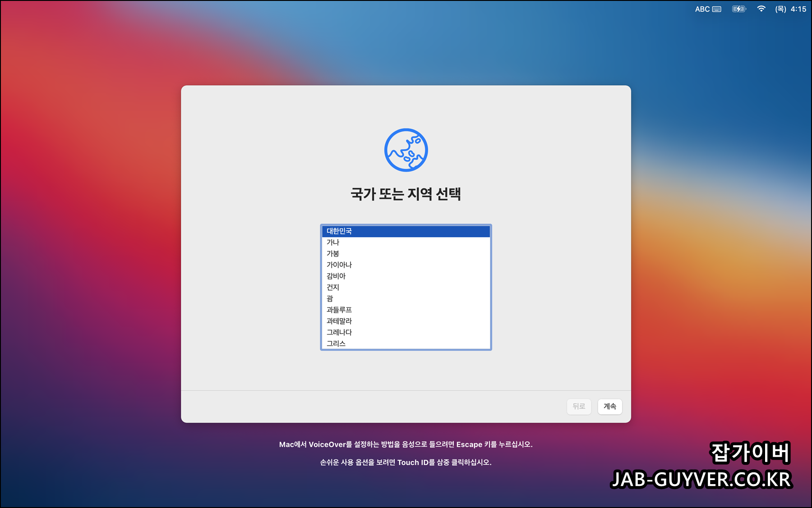Select 과들루프 in the country list

pos(406,310)
